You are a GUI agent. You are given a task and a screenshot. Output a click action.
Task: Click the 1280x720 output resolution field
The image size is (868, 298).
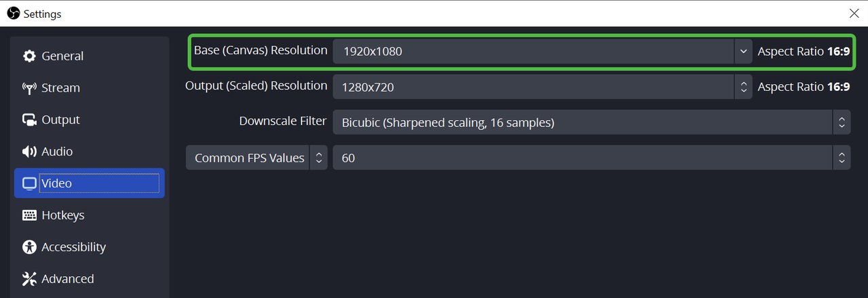(x=533, y=87)
